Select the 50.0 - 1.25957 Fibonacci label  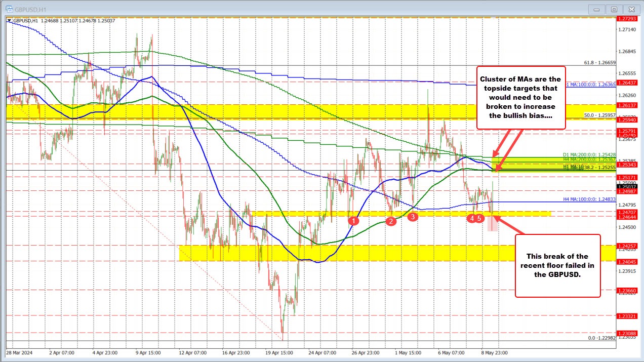pos(599,115)
